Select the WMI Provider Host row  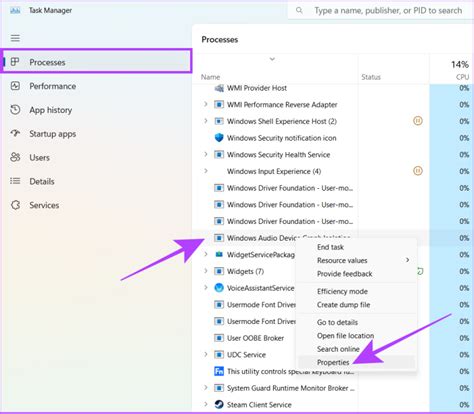[333, 88]
